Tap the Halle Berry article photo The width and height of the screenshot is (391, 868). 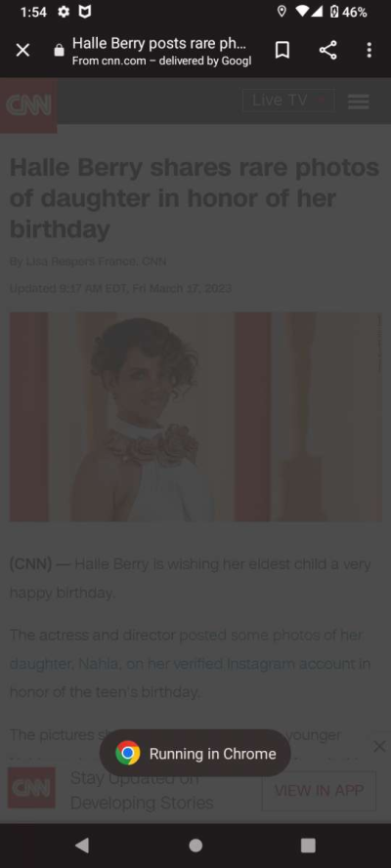click(x=195, y=416)
